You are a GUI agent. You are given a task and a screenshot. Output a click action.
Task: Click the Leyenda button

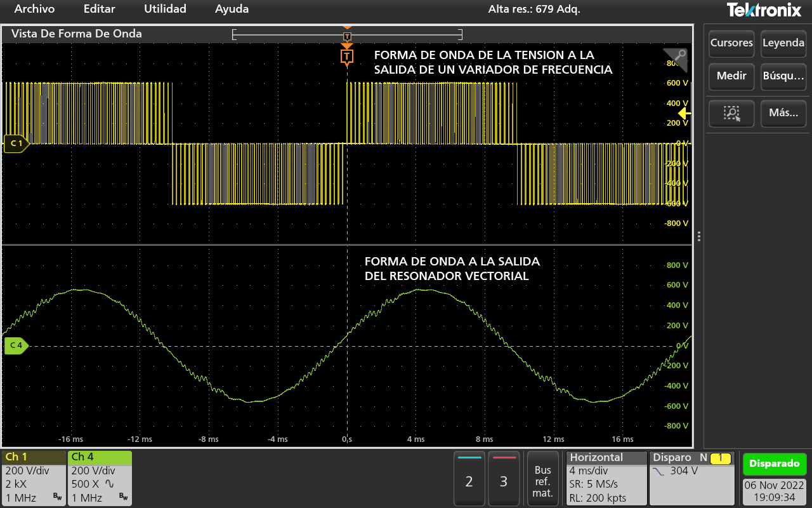(x=783, y=43)
